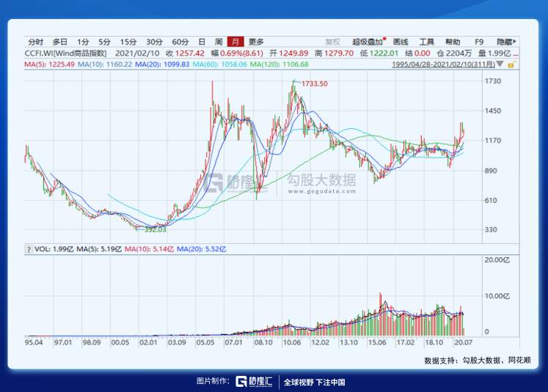Click the 332.03 low price marker
Screen dimensions: 548x392
click(156, 229)
